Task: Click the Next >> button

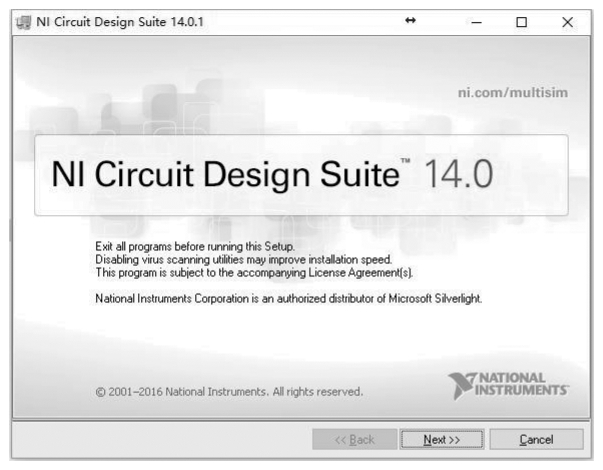Action: coord(441,439)
